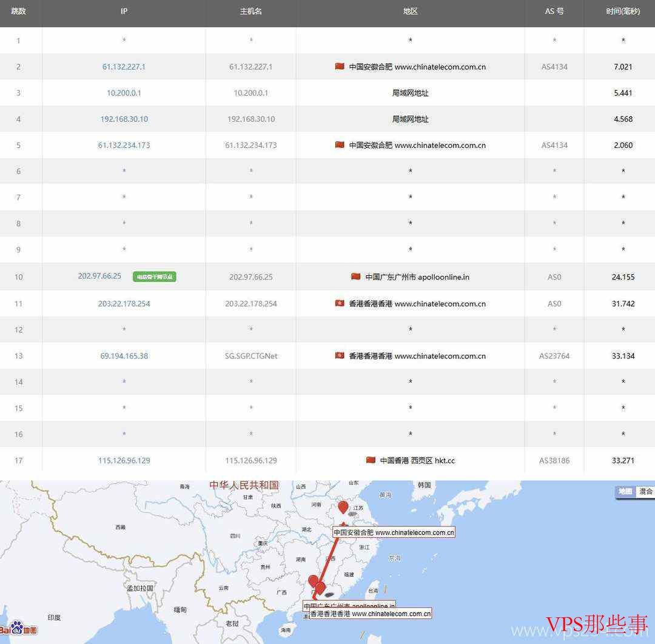
Task: Open IP link 202.97.66.25
Action: coord(99,276)
